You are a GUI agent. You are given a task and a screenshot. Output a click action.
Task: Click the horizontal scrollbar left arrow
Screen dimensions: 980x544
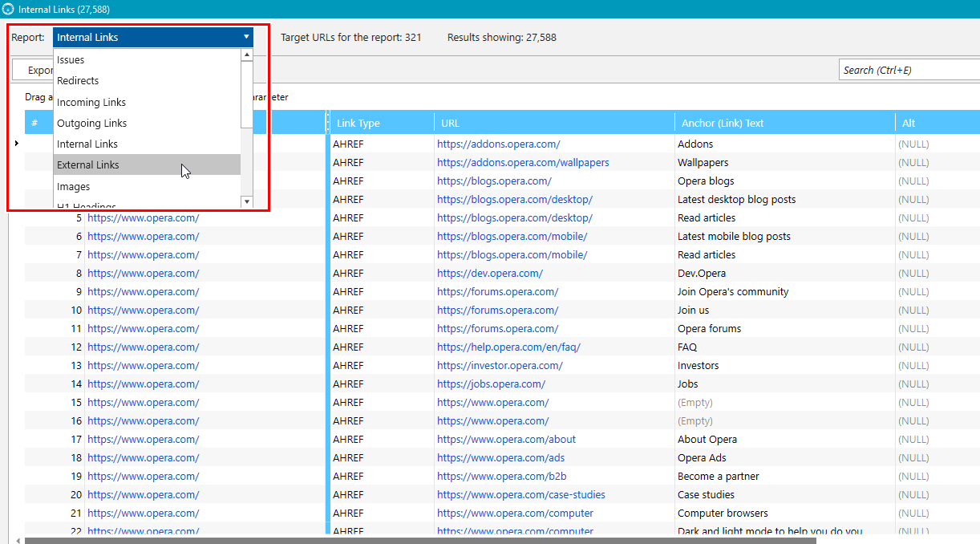(18, 540)
